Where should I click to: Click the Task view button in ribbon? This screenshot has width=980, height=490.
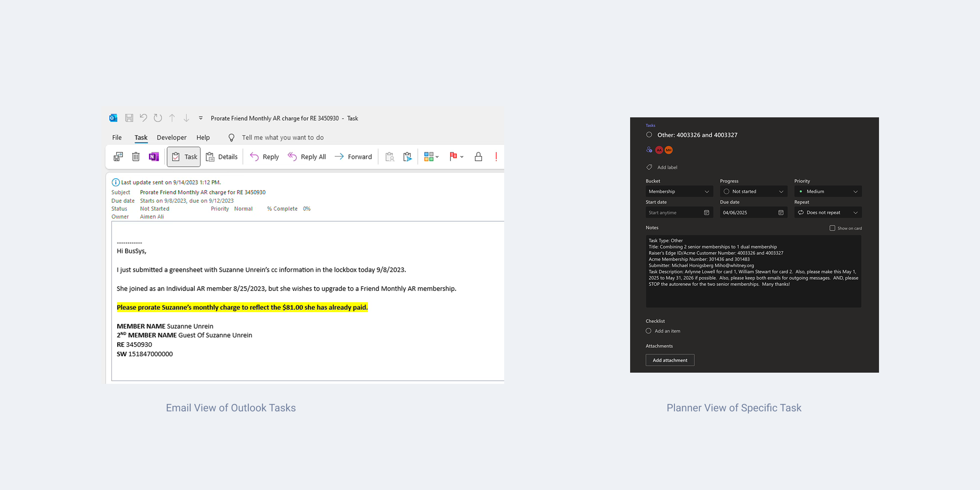184,156
